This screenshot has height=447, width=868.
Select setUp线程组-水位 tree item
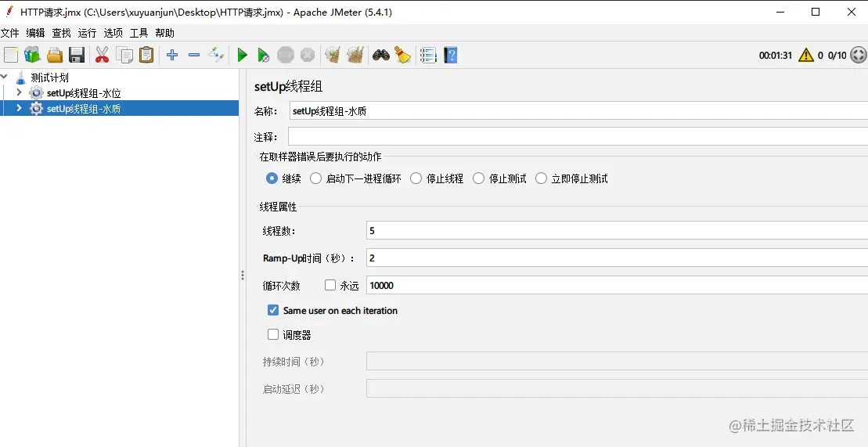[84, 93]
